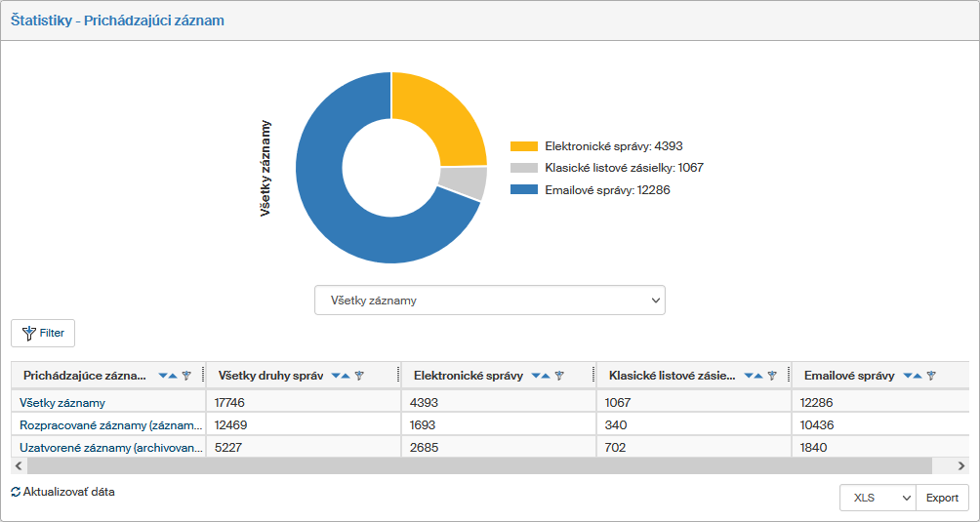
Task: Click the refresh icon beside Aktualizovať dáta
Action: tap(16, 493)
